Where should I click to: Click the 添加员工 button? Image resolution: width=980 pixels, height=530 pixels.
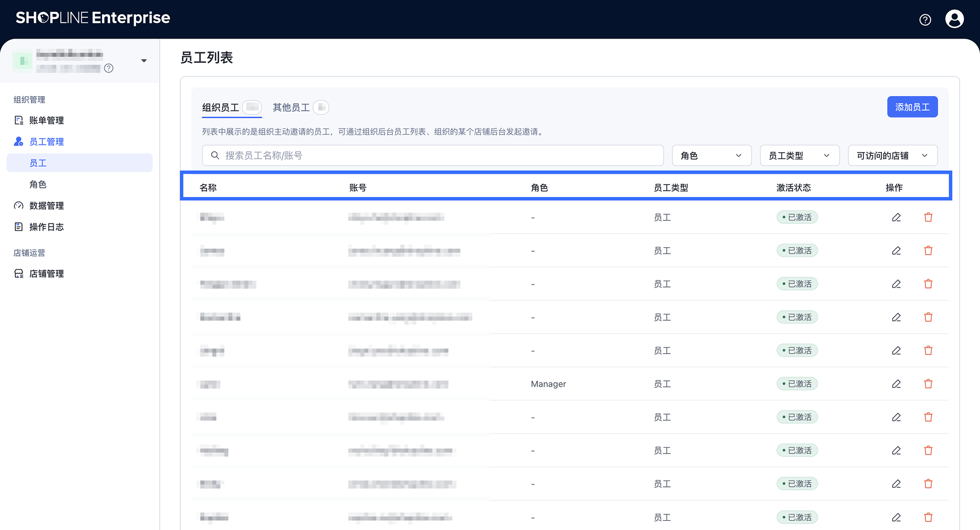pos(912,107)
